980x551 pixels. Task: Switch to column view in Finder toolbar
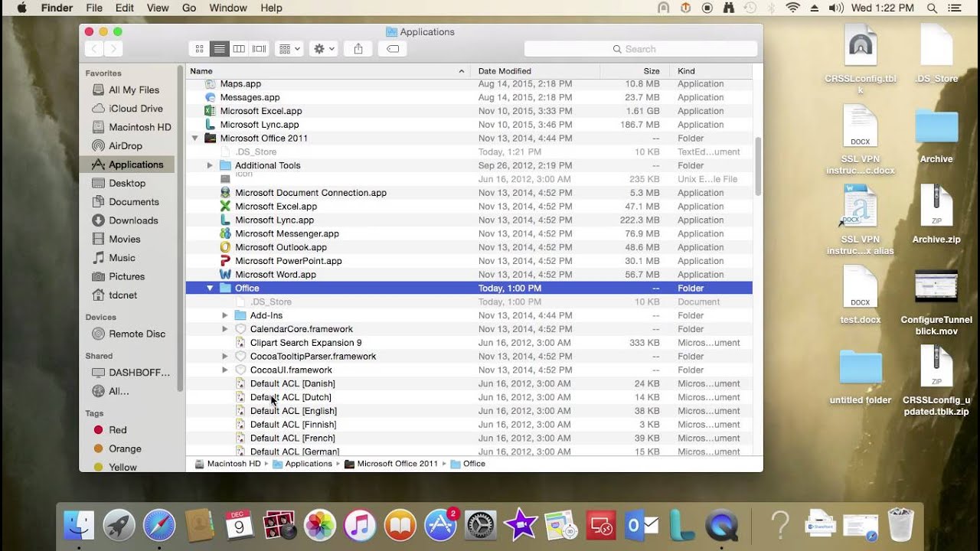[239, 49]
